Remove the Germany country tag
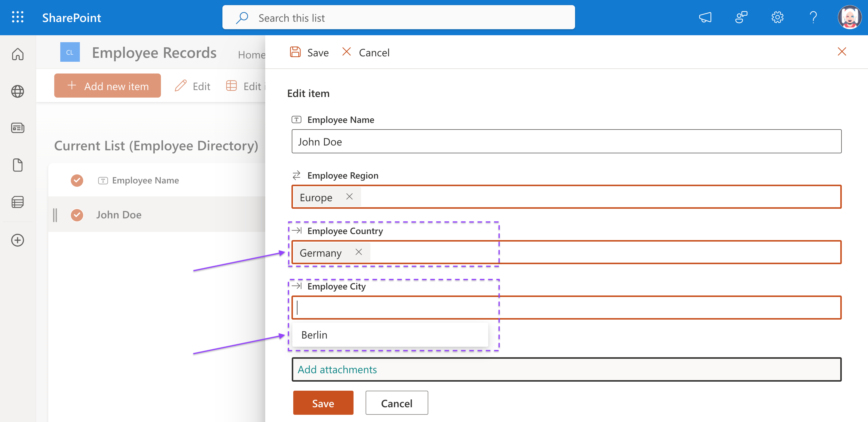This screenshot has width=868, height=422. coord(359,252)
